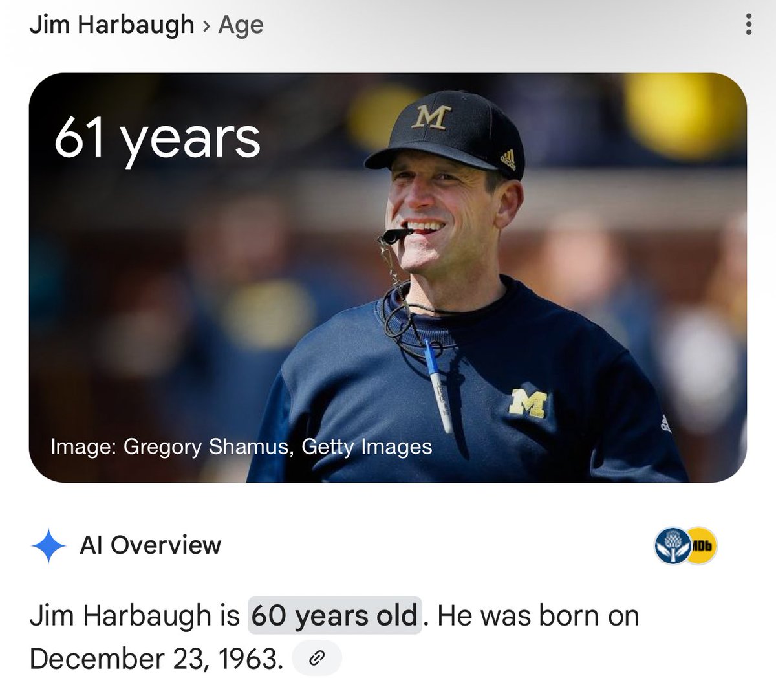Image resolution: width=776 pixels, height=700 pixels.
Task: Open the yellow IMDb source icon
Action: click(701, 547)
